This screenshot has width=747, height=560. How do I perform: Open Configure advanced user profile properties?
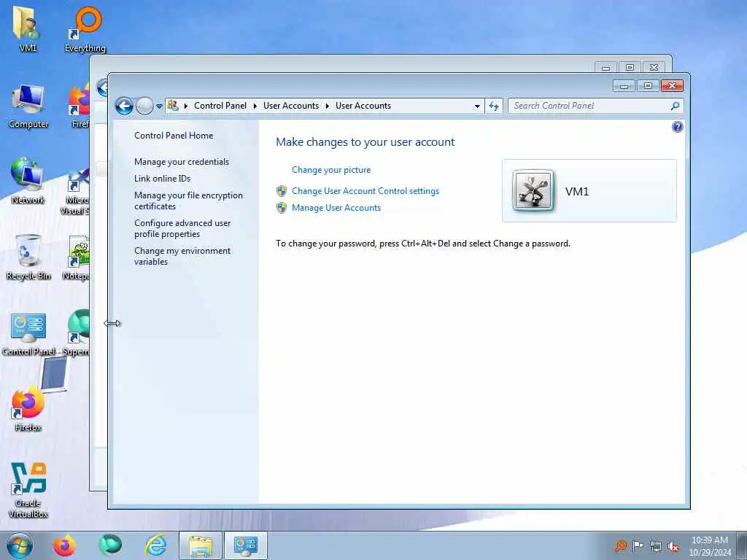coord(182,228)
